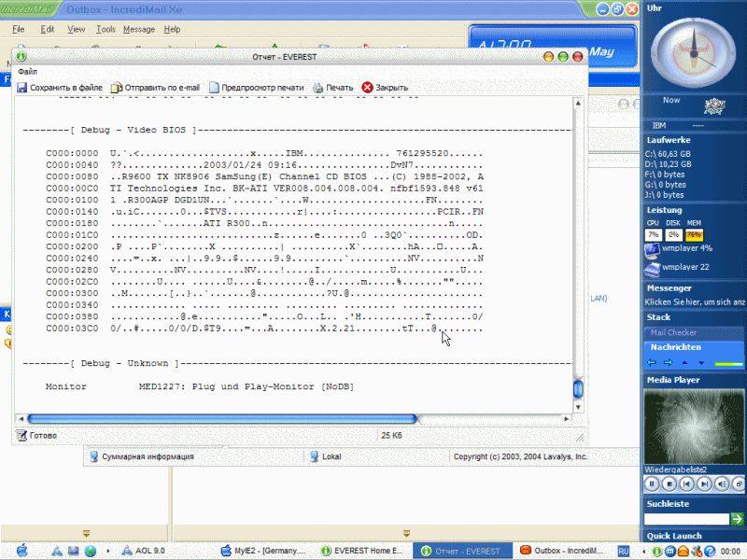Click the Готово status text in the report window

[43, 435]
